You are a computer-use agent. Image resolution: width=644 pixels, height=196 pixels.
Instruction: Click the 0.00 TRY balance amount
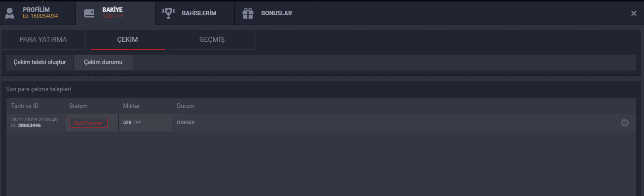pyautogui.click(x=112, y=16)
